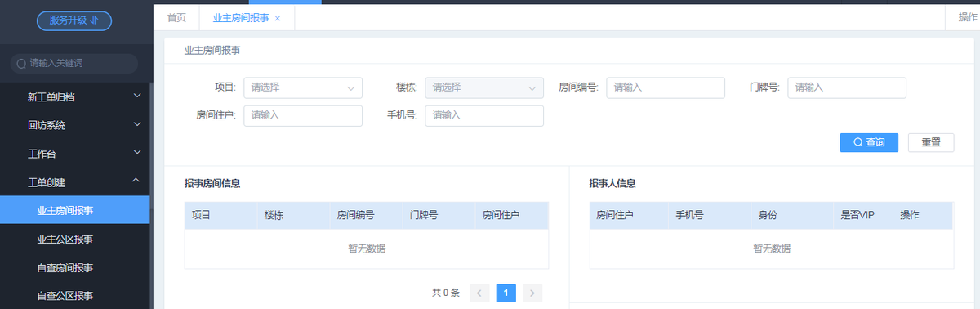980x309 pixels.
Task: Click the magnifier icon in the sidebar search
Action: tap(20, 63)
